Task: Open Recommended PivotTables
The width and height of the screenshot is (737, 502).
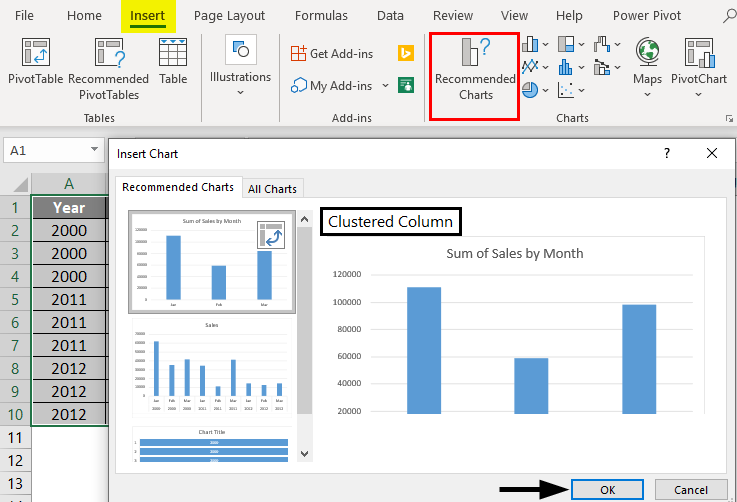Action: [x=109, y=69]
